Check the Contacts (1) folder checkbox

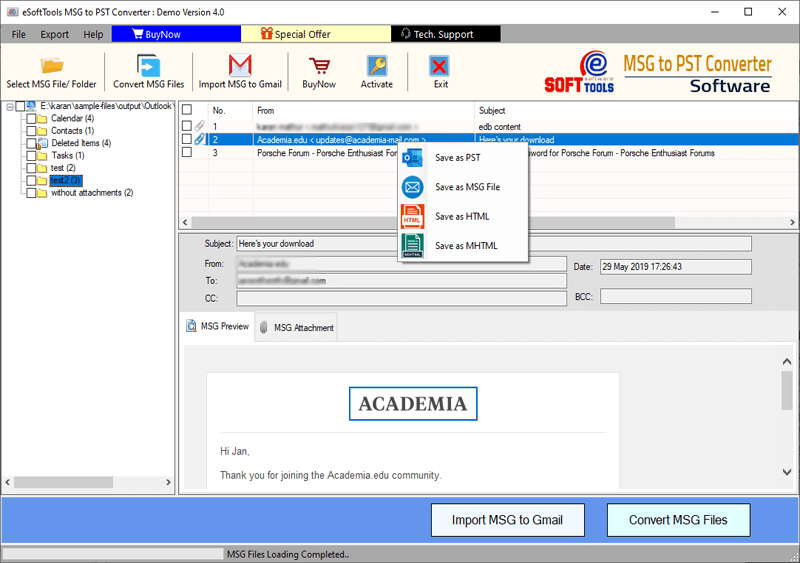31,131
